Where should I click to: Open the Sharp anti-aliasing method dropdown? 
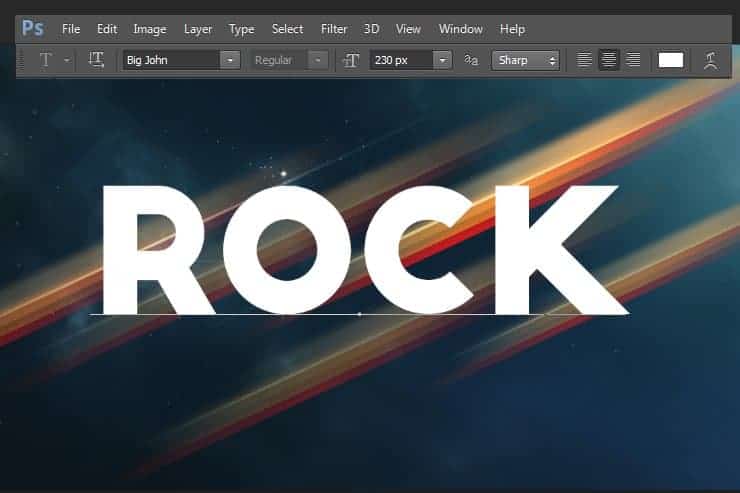526,60
